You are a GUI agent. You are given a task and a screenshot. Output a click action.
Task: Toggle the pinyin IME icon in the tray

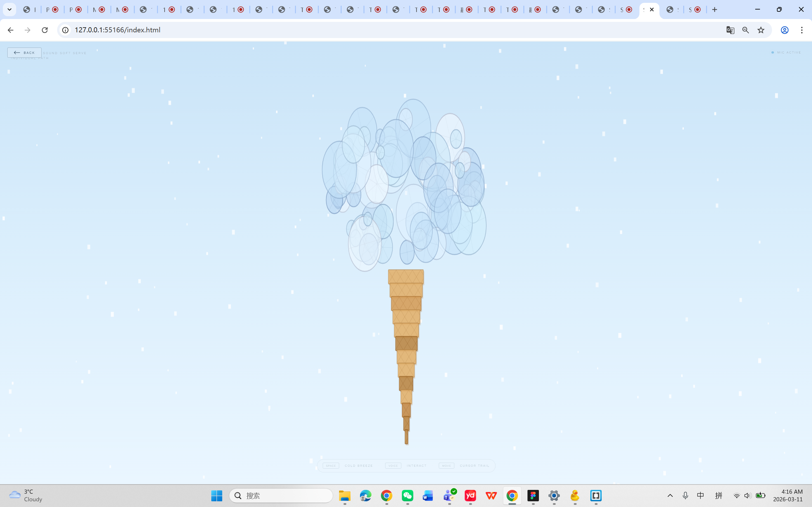pyautogui.click(x=719, y=496)
